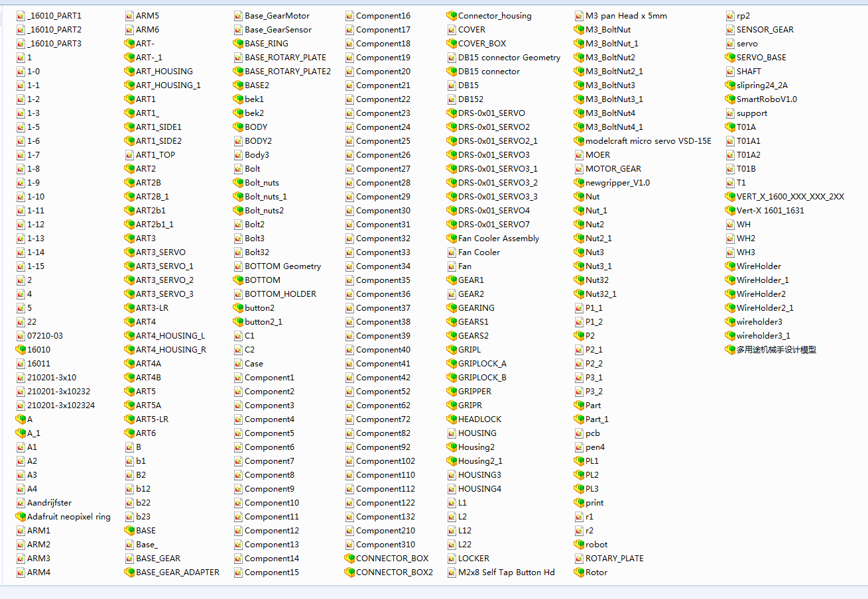Click the file name ART1_TOP
The image size is (868, 599).
[x=156, y=155]
